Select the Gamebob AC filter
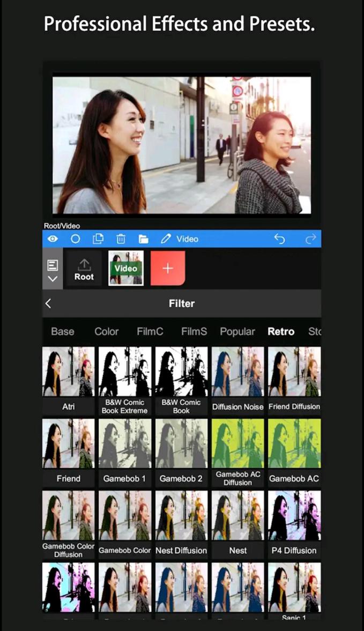The width and height of the screenshot is (364, 631). coord(294,452)
